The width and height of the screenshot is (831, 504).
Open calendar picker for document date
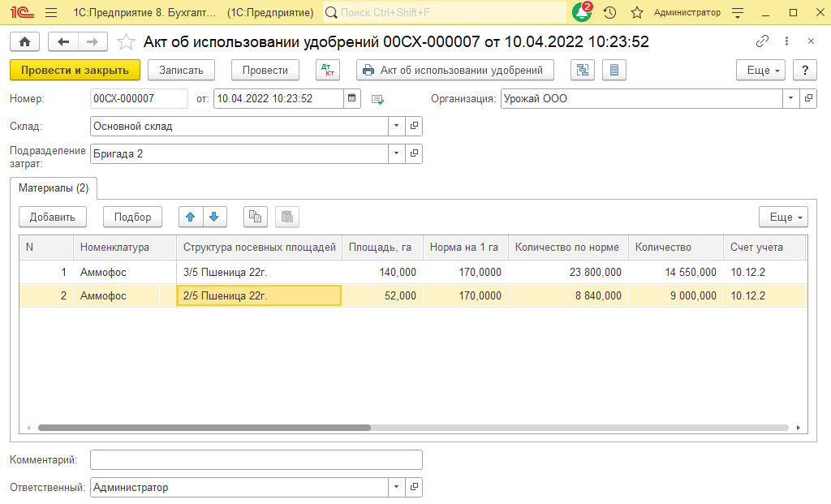[x=351, y=99]
